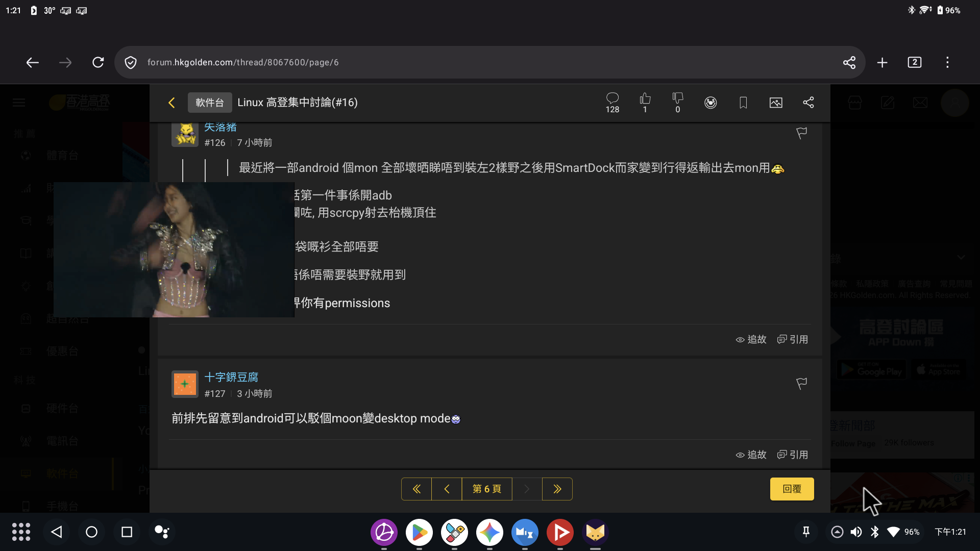
Task: Click the yellow 回覆 reply button
Action: (792, 489)
